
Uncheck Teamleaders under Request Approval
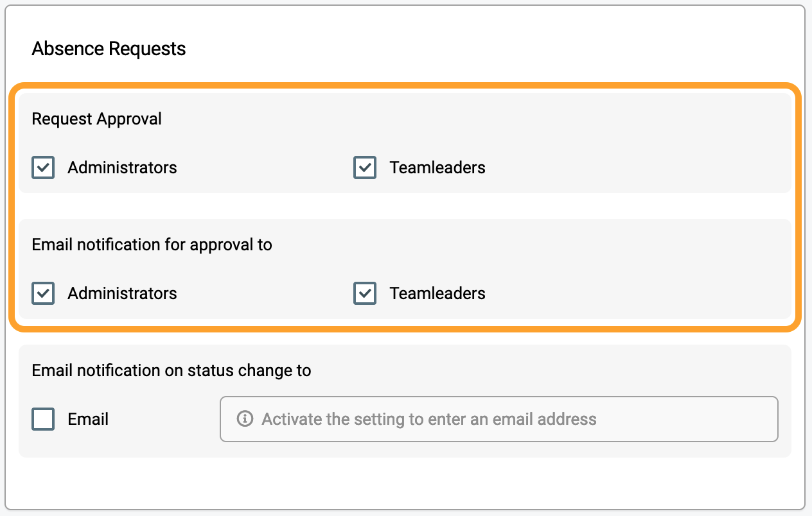pyautogui.click(x=365, y=168)
